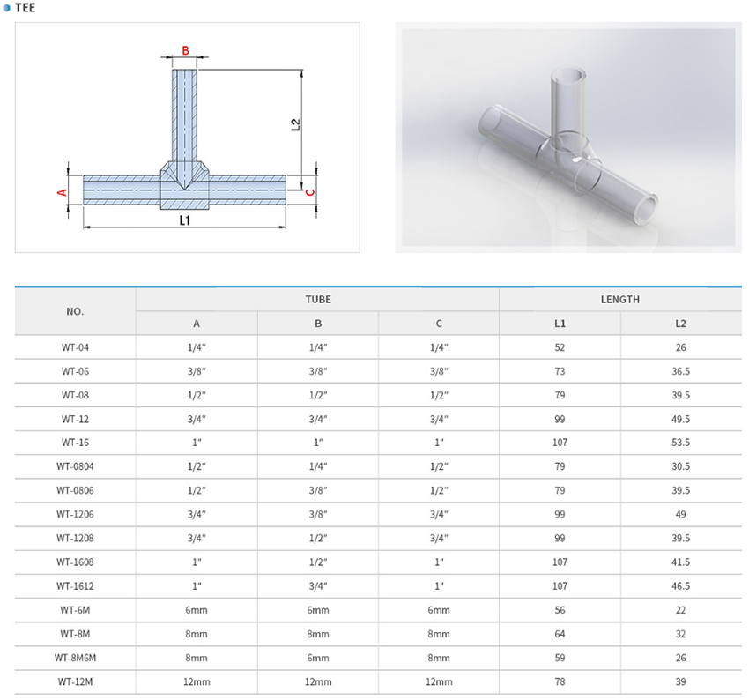The width and height of the screenshot is (749, 700).
Task: Click B value 1/4" in WT-0804 row
Action: (x=318, y=466)
